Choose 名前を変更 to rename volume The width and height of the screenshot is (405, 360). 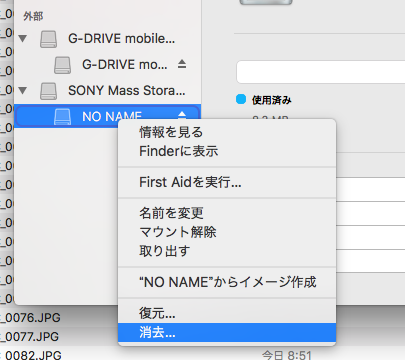(x=227, y=213)
